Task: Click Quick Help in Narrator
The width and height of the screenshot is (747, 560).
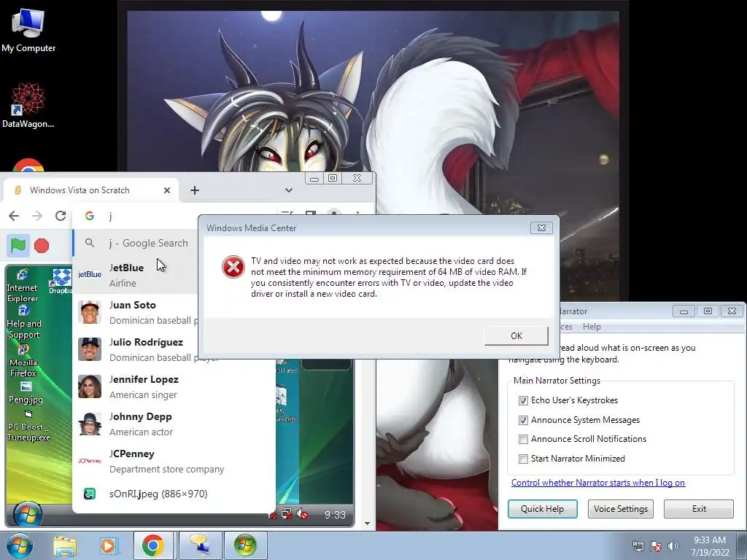Action: (x=542, y=508)
